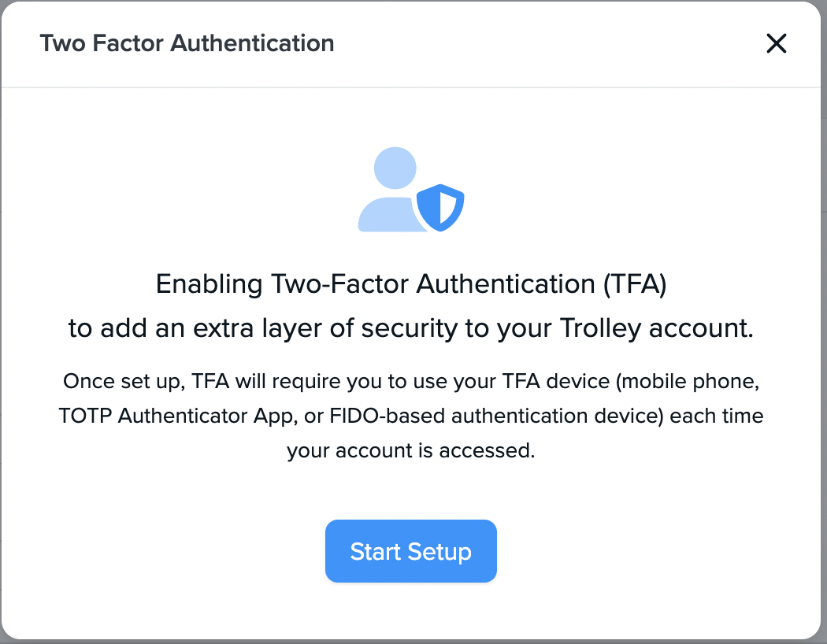Click the text each time your account is accessed
Viewport: 827px width, 644px height.
413,450
